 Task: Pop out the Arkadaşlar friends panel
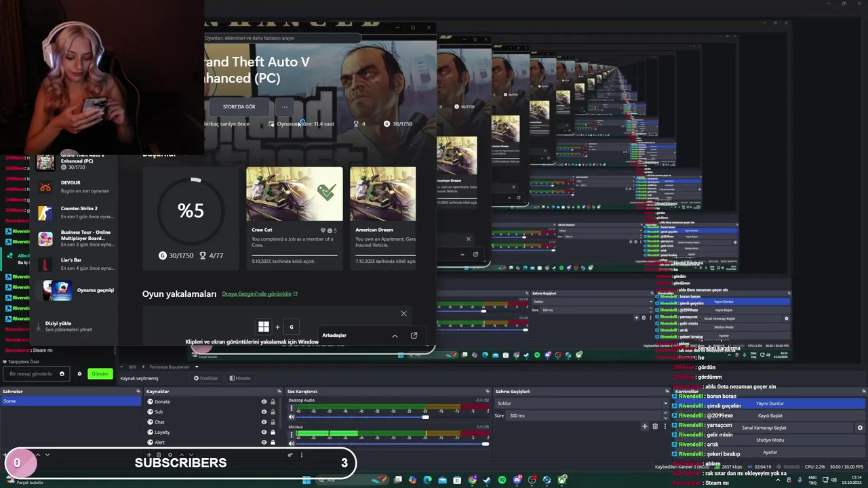pyautogui.click(x=414, y=335)
